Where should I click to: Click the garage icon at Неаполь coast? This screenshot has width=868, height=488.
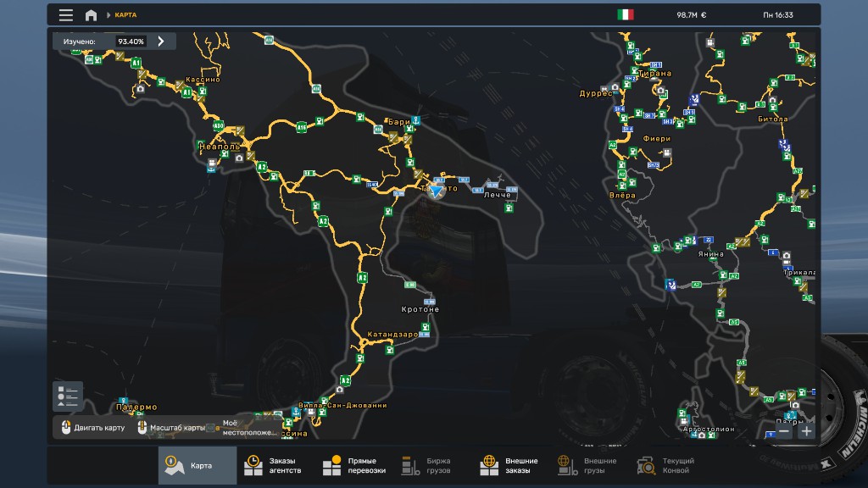coord(212,164)
